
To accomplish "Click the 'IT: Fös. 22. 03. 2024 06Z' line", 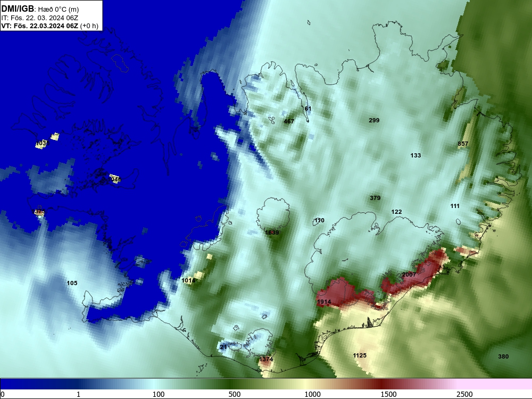I will (40, 18).
